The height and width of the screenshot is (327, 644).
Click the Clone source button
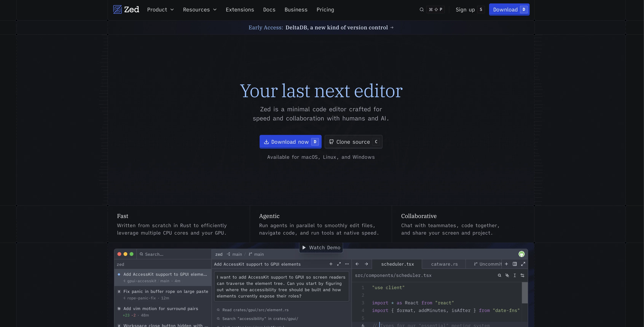(x=354, y=142)
